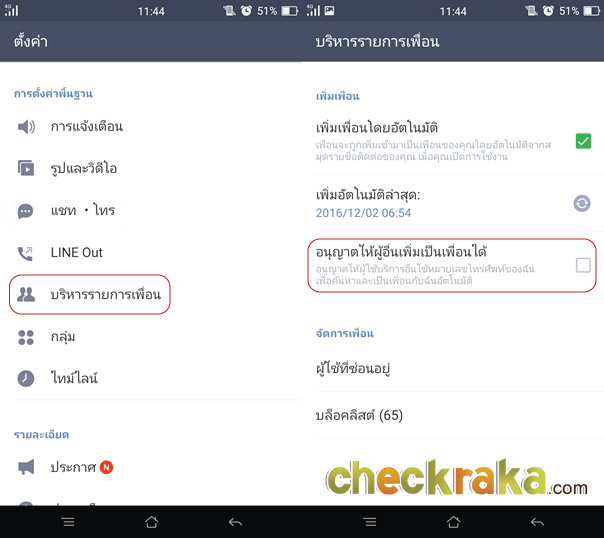Tap the media icon beside รูปและวิดีโอ
This screenshot has width=604, height=538.
click(x=26, y=168)
